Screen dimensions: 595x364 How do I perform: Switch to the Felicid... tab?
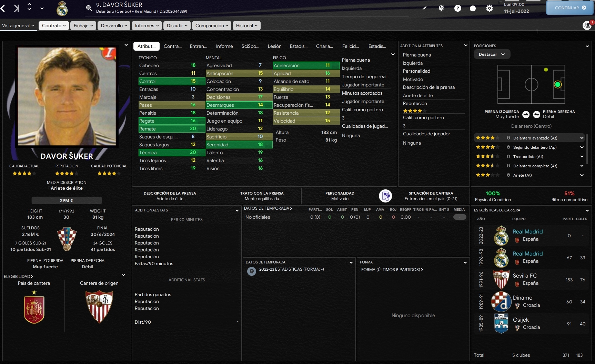tap(351, 46)
